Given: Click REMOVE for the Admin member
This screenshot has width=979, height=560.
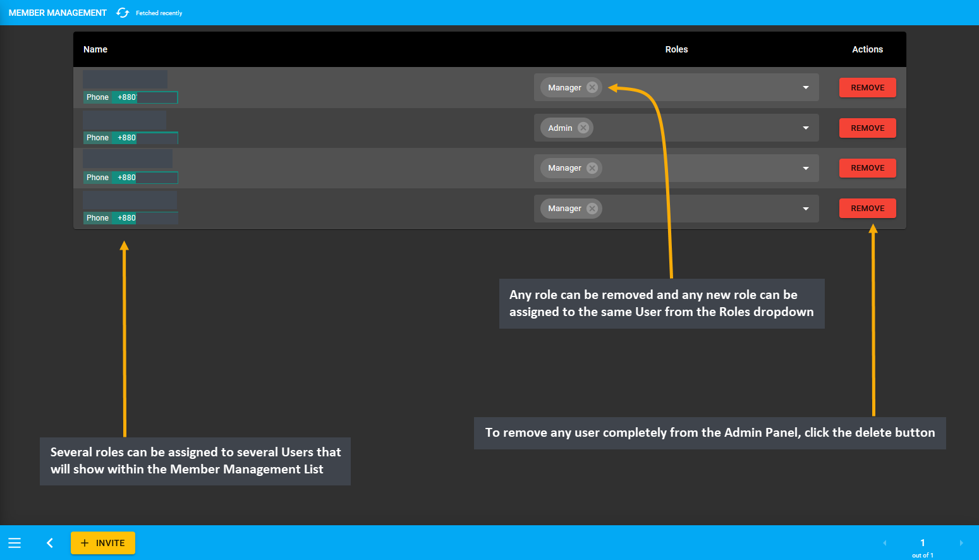Looking at the screenshot, I should [x=867, y=128].
